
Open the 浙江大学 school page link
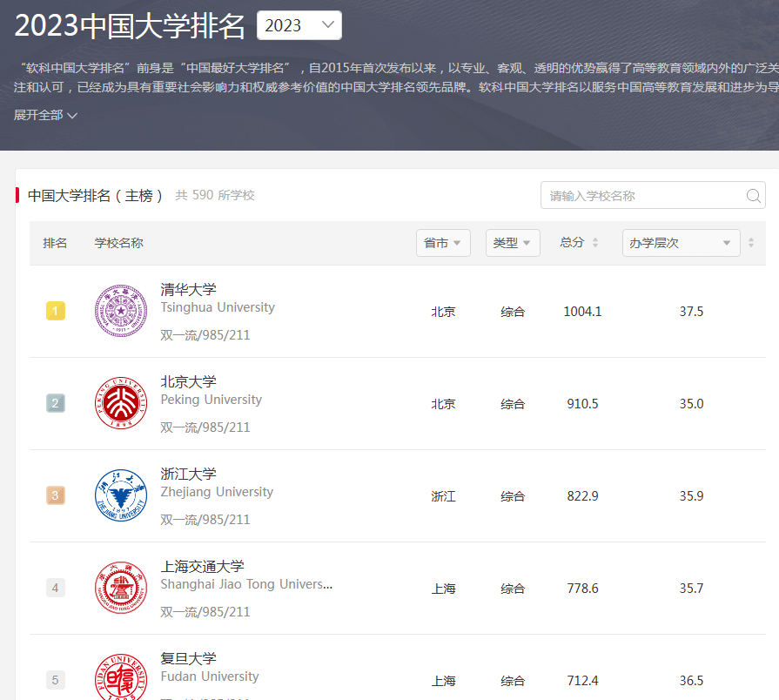click(x=188, y=474)
